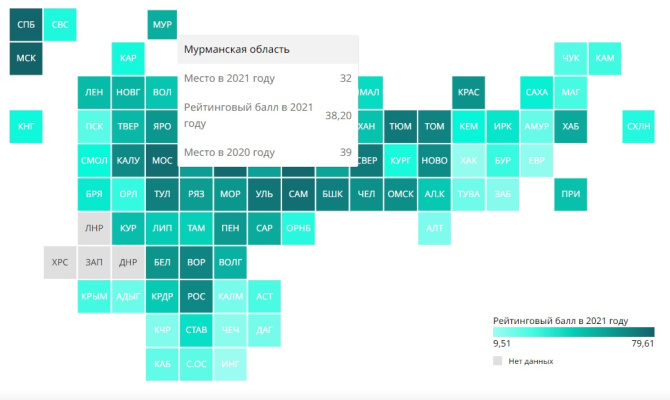Viewport: 670px width, 400px height.
Task: Select the САХА region tile
Action: 536,92
